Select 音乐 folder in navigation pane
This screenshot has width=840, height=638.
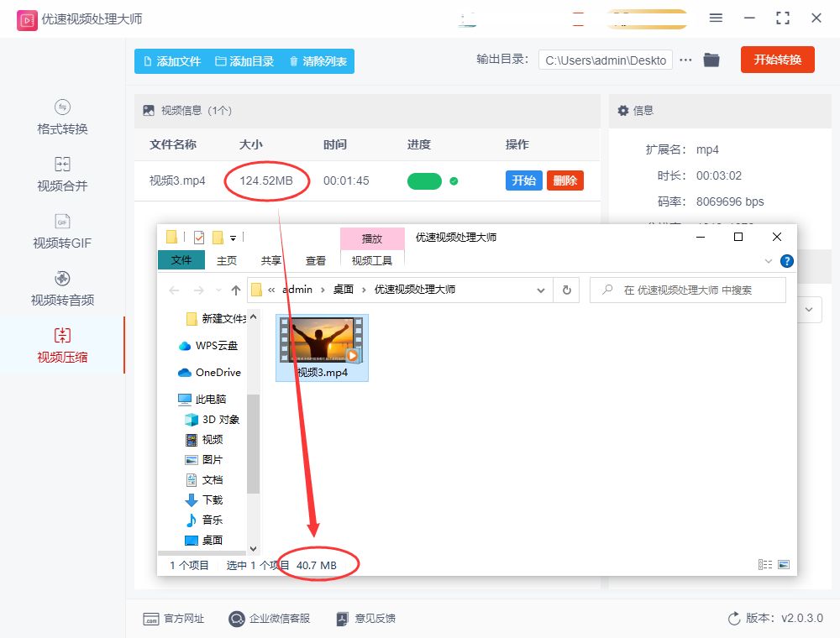point(204,520)
